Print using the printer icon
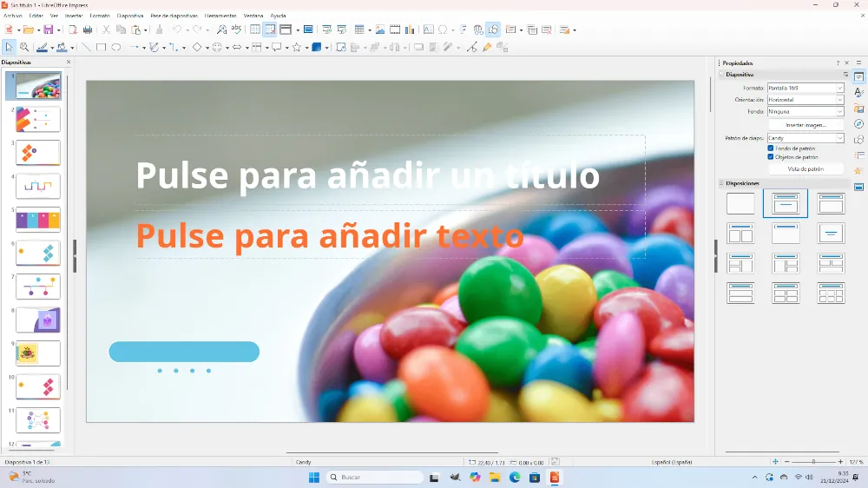Viewport: 868px width, 488px height. tap(88, 30)
